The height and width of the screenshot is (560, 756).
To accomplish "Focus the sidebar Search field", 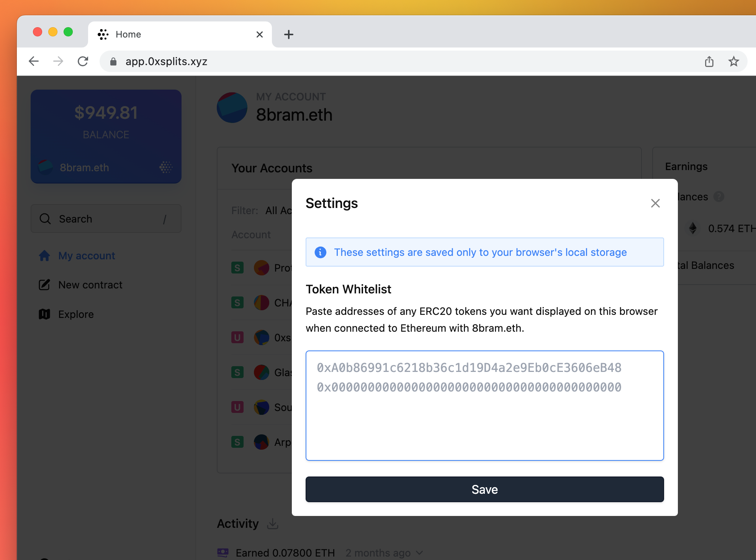I will 106,219.
